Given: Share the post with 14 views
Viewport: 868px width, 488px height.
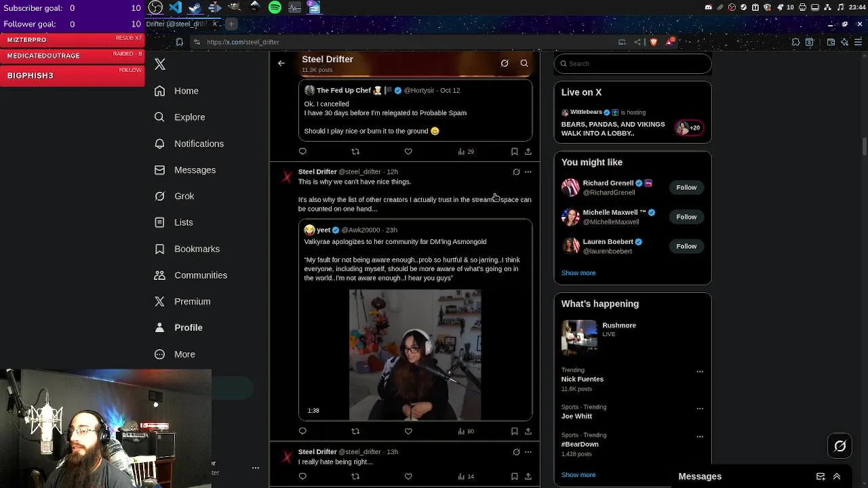Looking at the screenshot, I should [x=528, y=476].
